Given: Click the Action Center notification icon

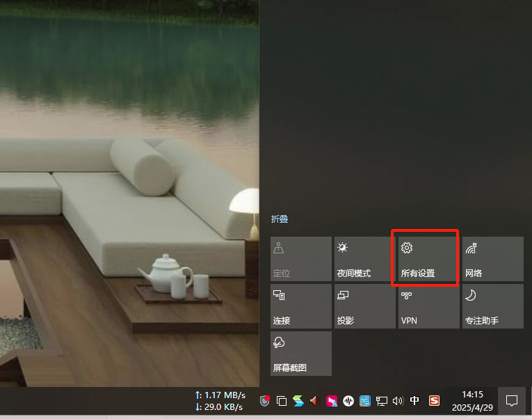Looking at the screenshot, I should coord(512,401).
